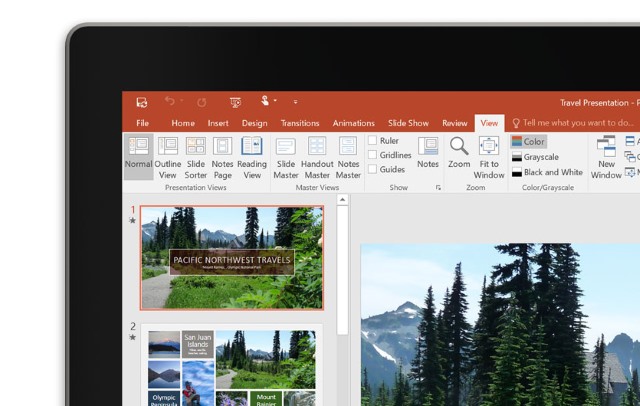Open the Design tab
640x406 pixels.
[x=254, y=123]
